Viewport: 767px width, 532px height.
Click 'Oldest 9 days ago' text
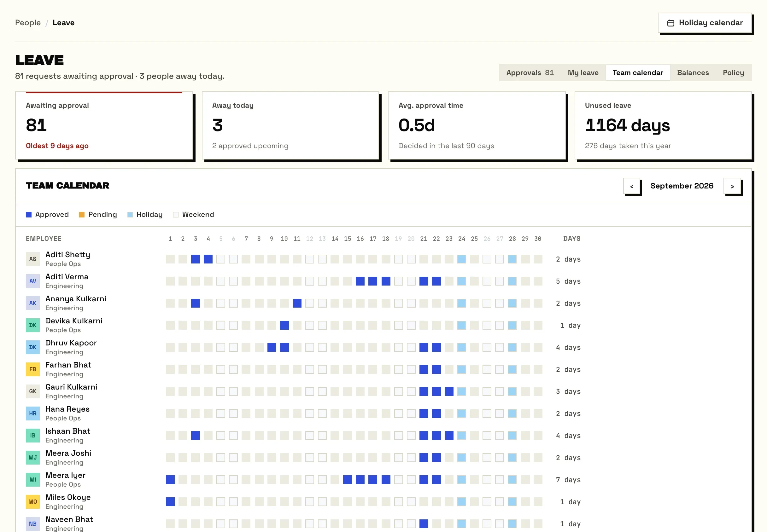coord(57,146)
